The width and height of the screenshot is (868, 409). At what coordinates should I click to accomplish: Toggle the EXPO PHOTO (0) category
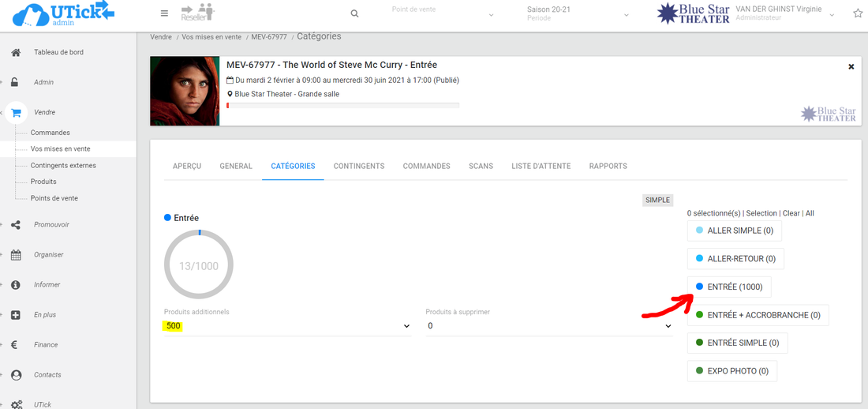[731, 371]
